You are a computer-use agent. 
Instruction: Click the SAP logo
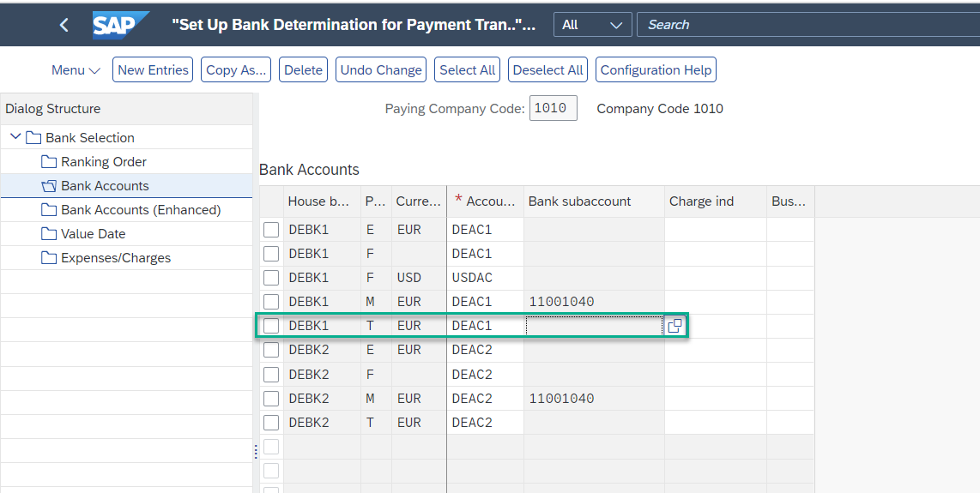point(121,25)
